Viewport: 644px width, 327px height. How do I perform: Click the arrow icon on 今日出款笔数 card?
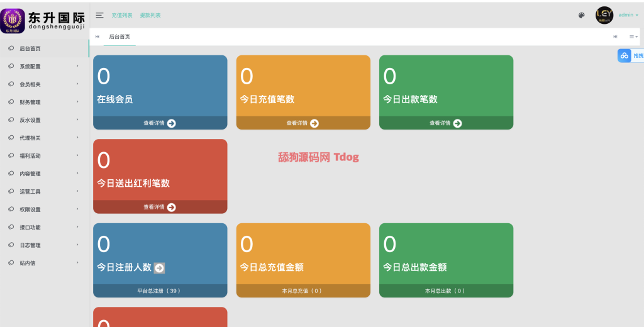point(457,123)
